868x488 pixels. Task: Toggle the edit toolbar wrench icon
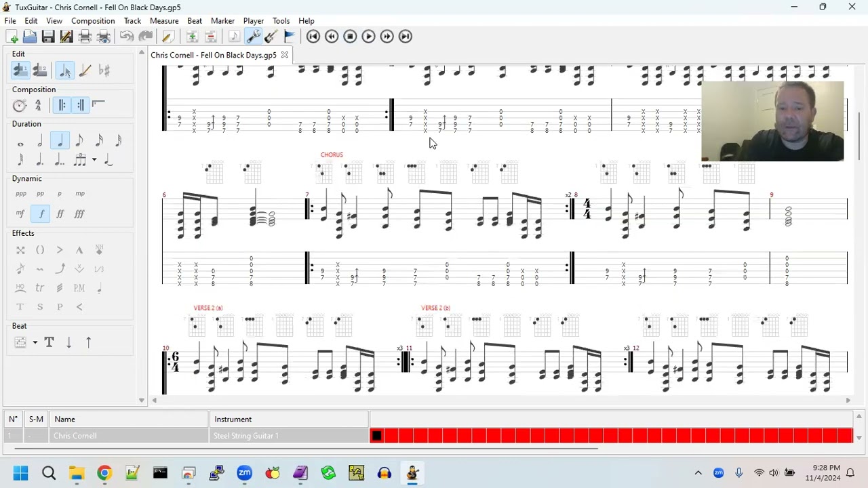point(253,37)
